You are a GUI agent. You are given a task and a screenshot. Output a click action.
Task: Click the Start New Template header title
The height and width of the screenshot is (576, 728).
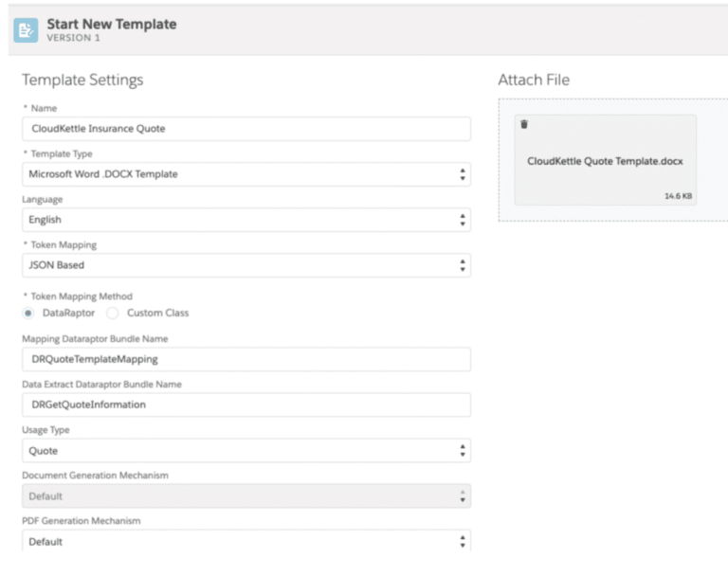coord(112,24)
